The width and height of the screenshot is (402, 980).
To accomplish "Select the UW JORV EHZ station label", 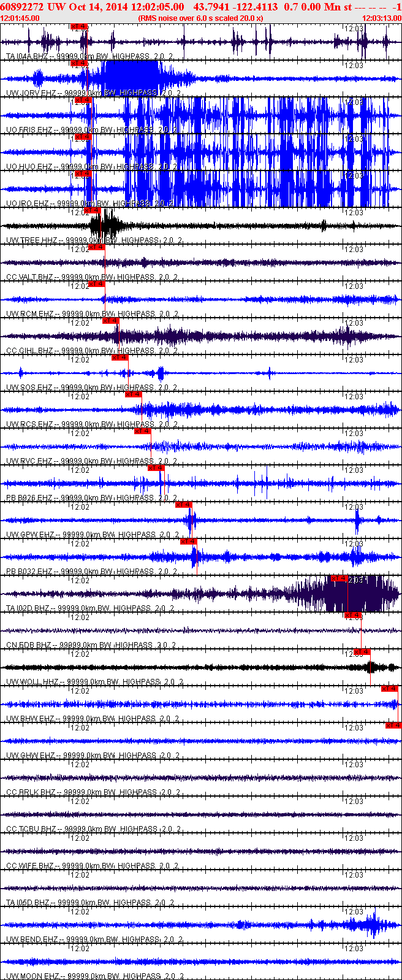I will click(93, 93).
